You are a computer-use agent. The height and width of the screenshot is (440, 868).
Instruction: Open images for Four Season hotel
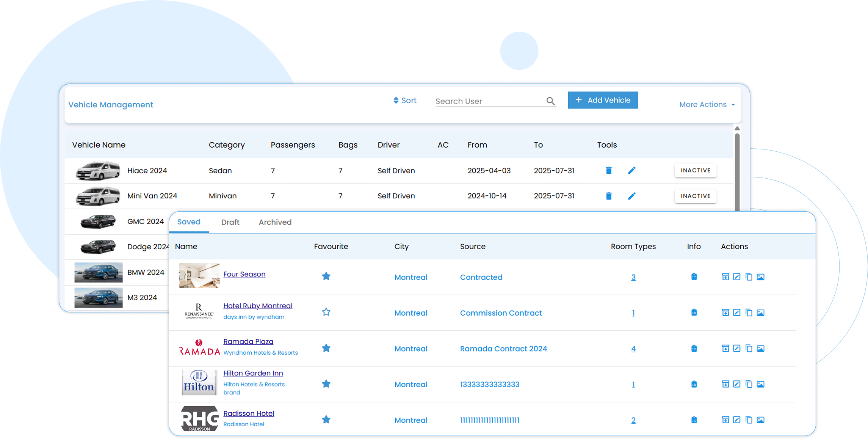(761, 277)
